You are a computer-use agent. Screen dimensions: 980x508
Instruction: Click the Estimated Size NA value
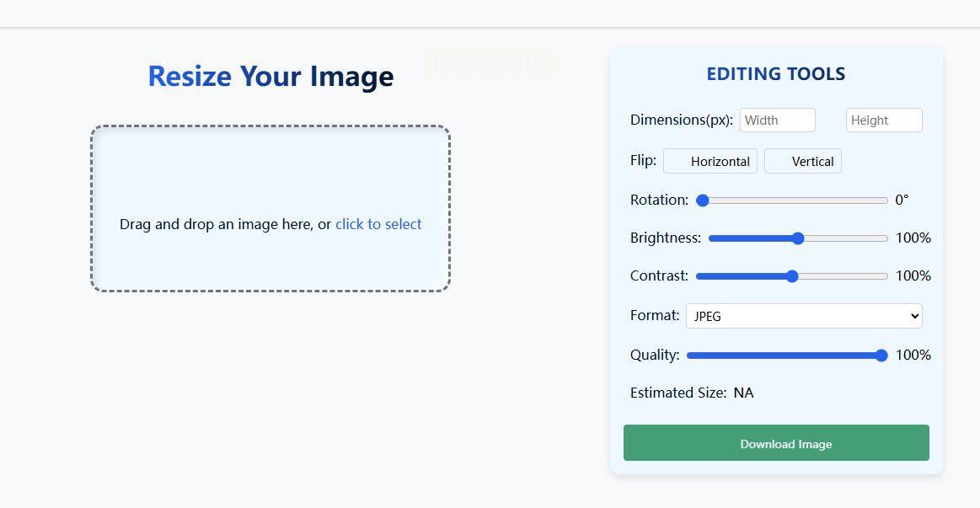tap(743, 393)
